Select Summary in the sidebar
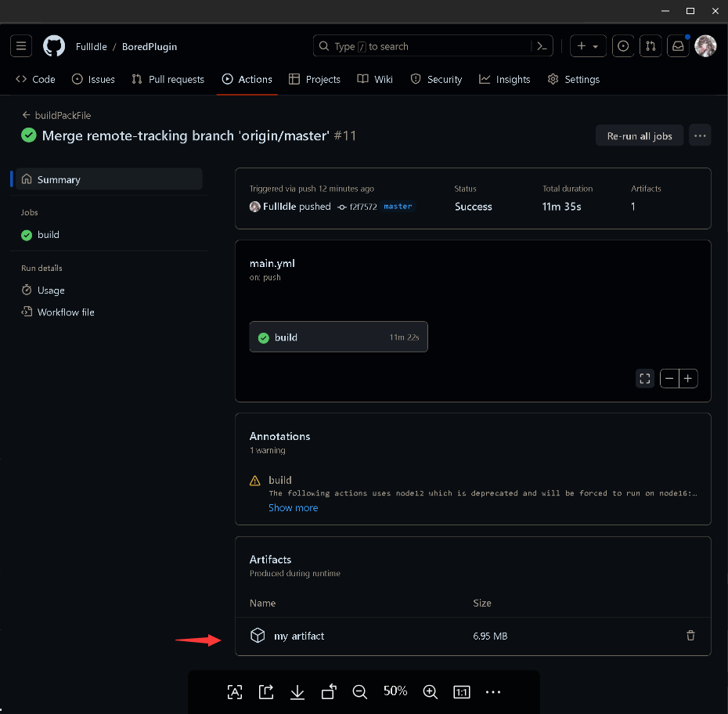The height and width of the screenshot is (714, 728). tap(109, 179)
